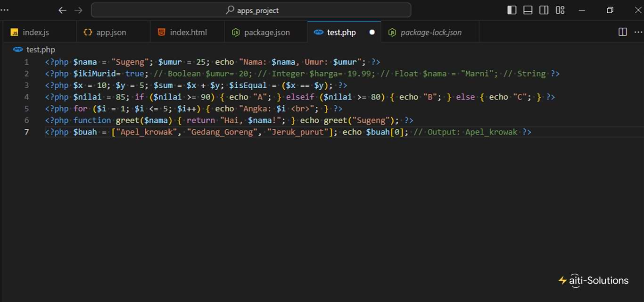
Task: Click line number 5 in the gutter
Action: point(26,109)
